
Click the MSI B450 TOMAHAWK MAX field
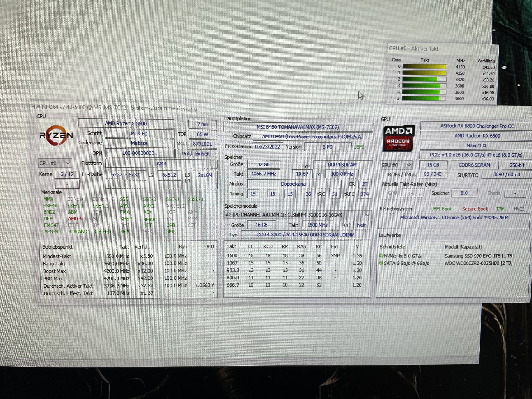coord(298,127)
